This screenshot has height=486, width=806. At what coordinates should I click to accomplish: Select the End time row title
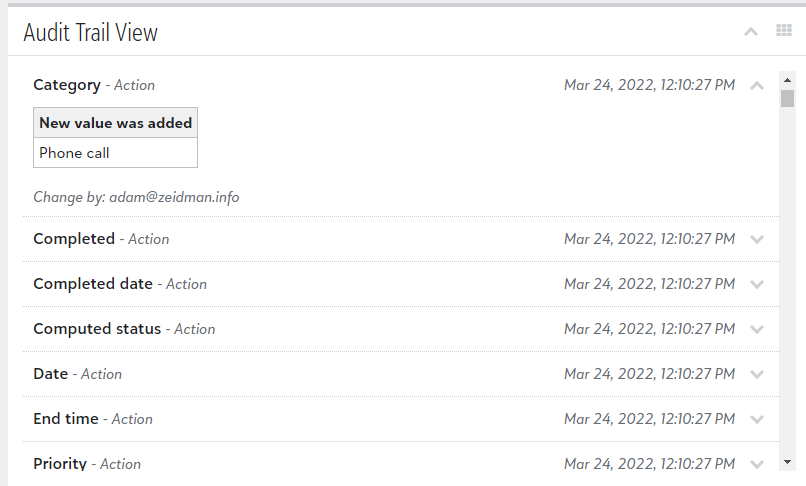click(66, 419)
